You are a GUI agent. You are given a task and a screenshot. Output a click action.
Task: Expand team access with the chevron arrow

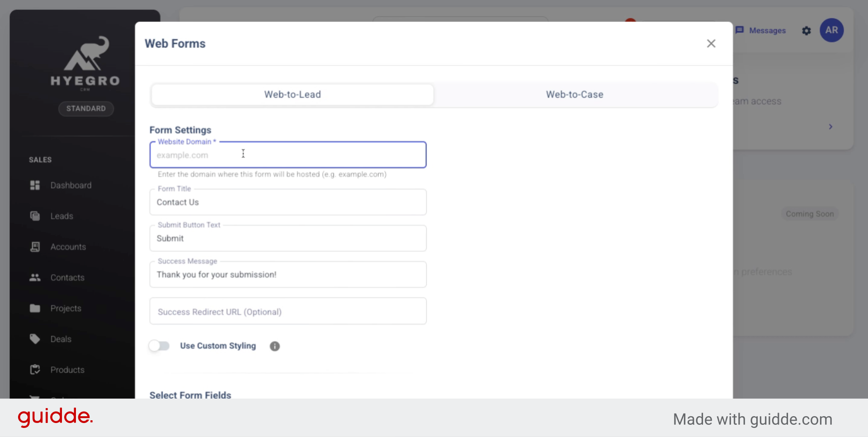pyautogui.click(x=830, y=127)
